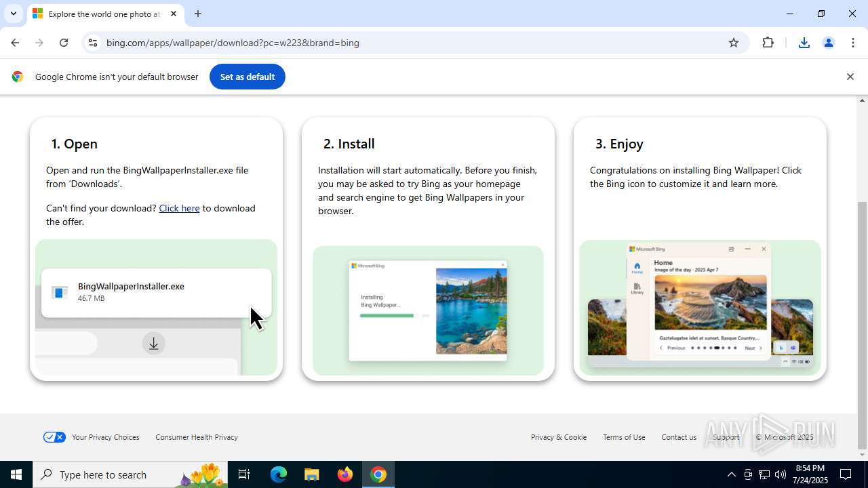Screen dimensions: 868x488
Task: View site information icon in address bar
Action: point(93,43)
